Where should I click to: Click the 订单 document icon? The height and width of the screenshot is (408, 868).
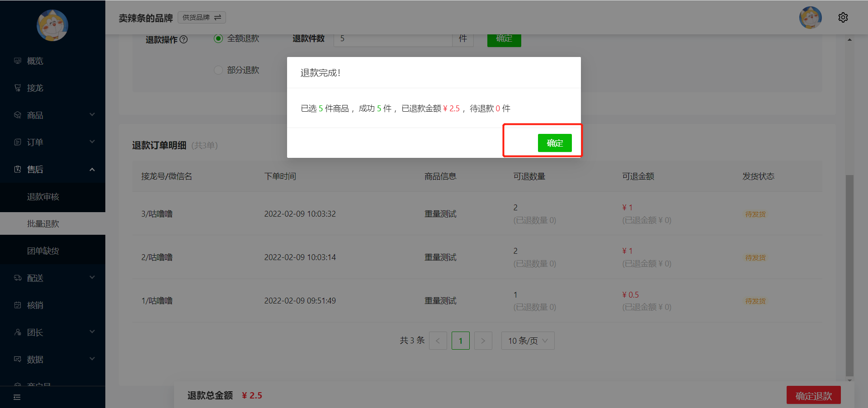click(x=18, y=142)
